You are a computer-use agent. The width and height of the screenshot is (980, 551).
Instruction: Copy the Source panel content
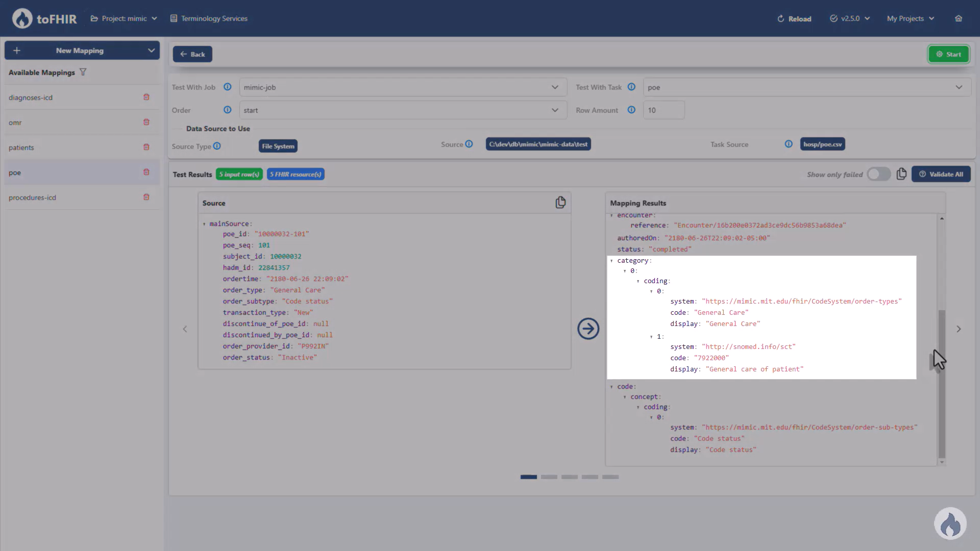tap(560, 202)
